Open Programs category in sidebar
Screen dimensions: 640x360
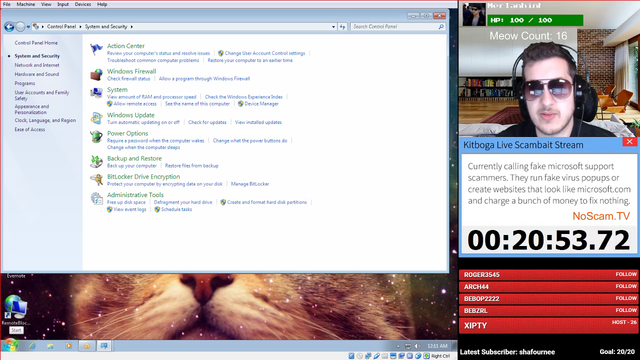(24, 83)
